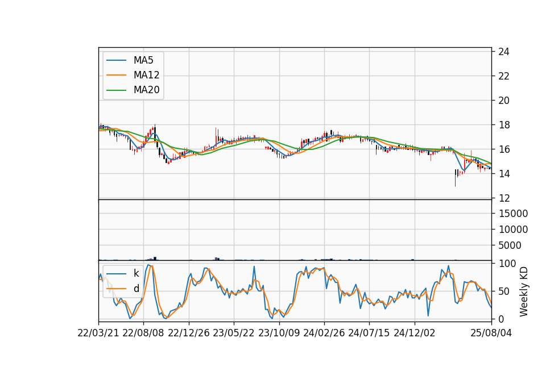Click the 24/02/26 date tick label

[x=324, y=333]
